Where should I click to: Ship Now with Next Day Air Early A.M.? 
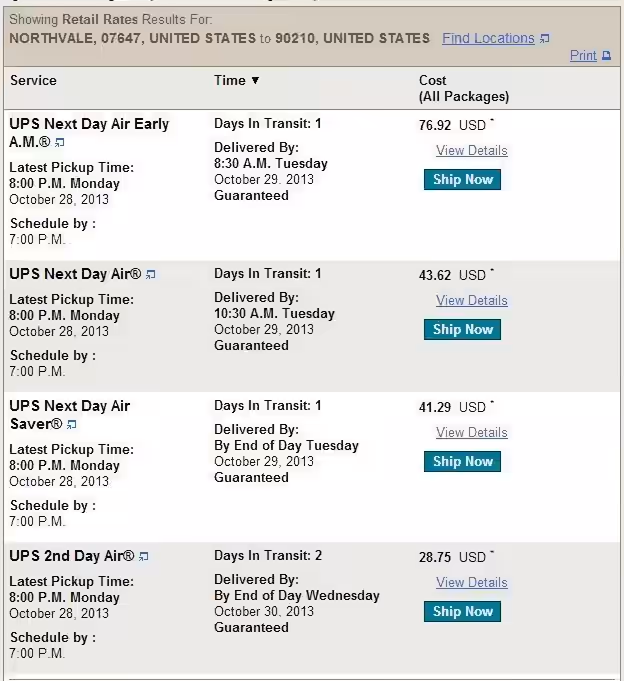tap(462, 179)
